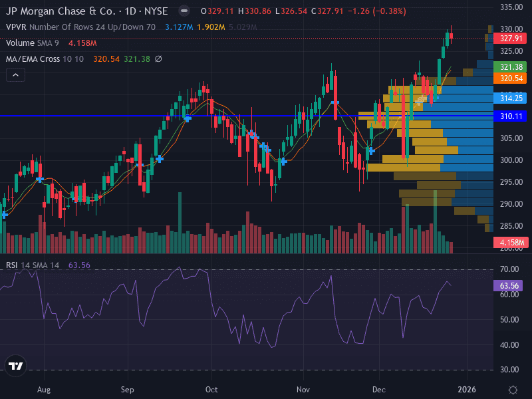The image size is (532, 399).
Task: Click the 30.00 RSI scale value
Action: [509, 370]
